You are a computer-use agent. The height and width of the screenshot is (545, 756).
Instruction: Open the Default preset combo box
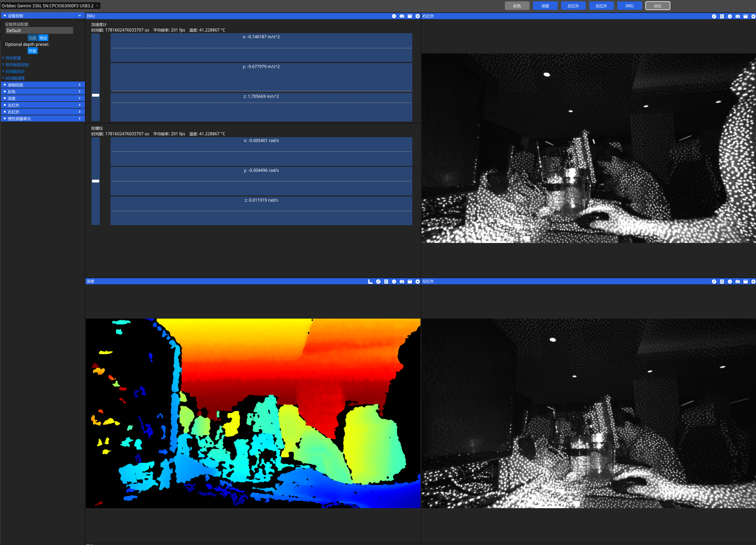tap(39, 30)
